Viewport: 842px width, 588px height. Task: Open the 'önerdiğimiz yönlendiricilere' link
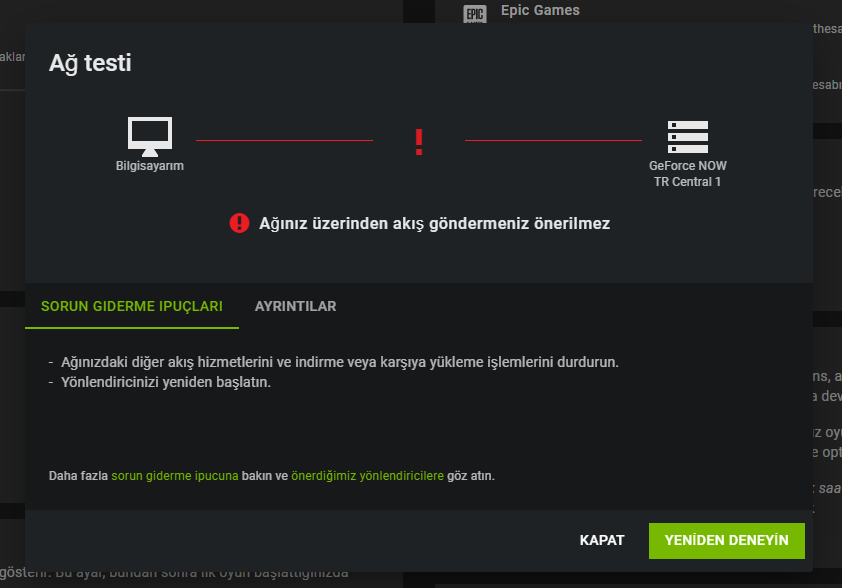pyautogui.click(x=367, y=476)
